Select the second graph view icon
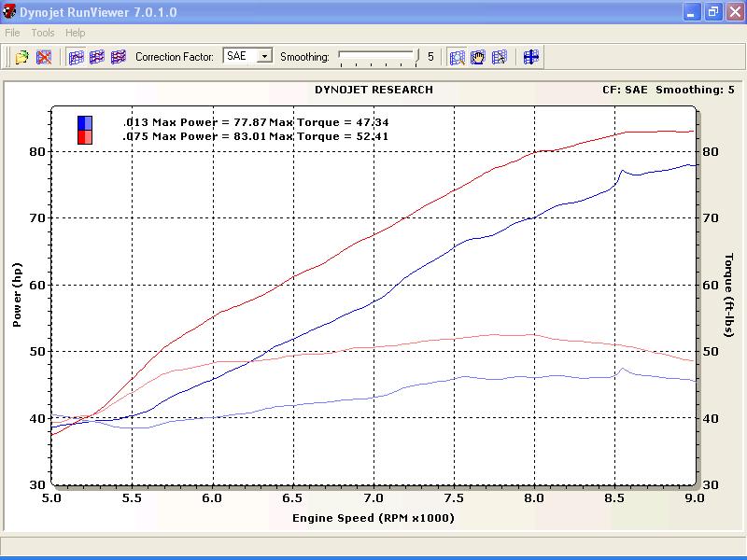 pyautogui.click(x=97, y=57)
